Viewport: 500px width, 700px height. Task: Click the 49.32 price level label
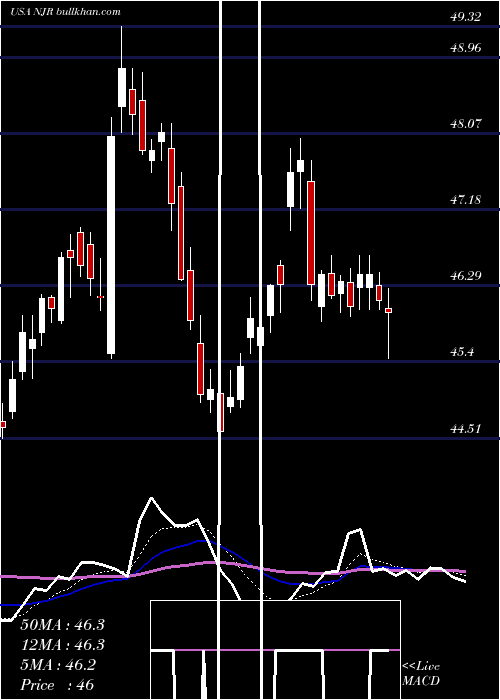[466, 17]
